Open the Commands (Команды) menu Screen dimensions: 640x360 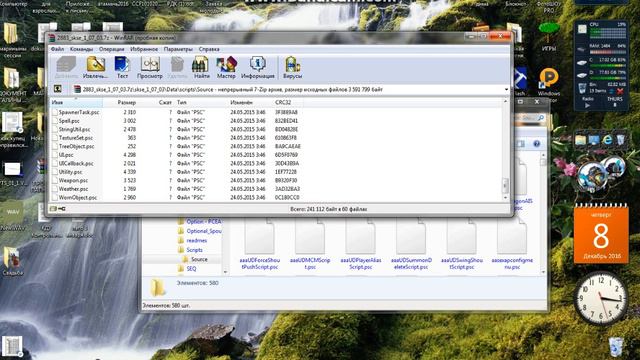coord(81,49)
